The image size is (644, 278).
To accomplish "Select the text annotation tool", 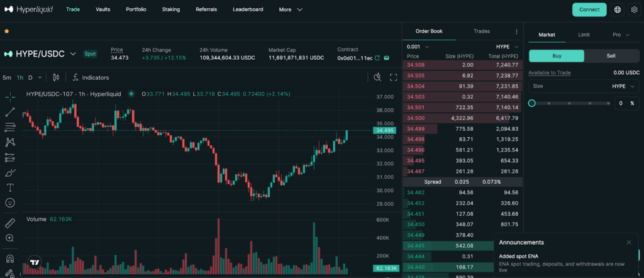I will (x=10, y=187).
